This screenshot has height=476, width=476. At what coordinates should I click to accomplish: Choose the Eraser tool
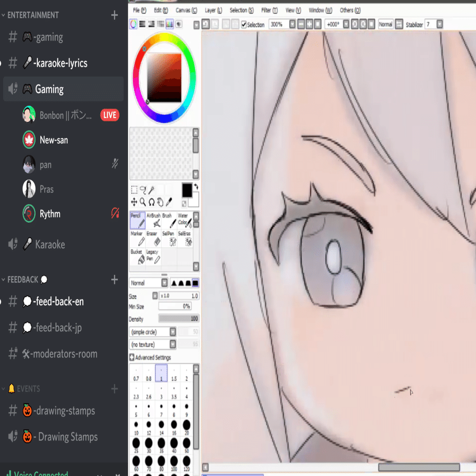coord(153,239)
